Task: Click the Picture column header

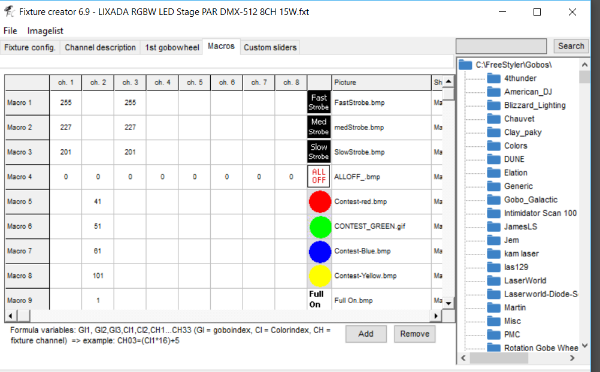Action: click(381, 82)
